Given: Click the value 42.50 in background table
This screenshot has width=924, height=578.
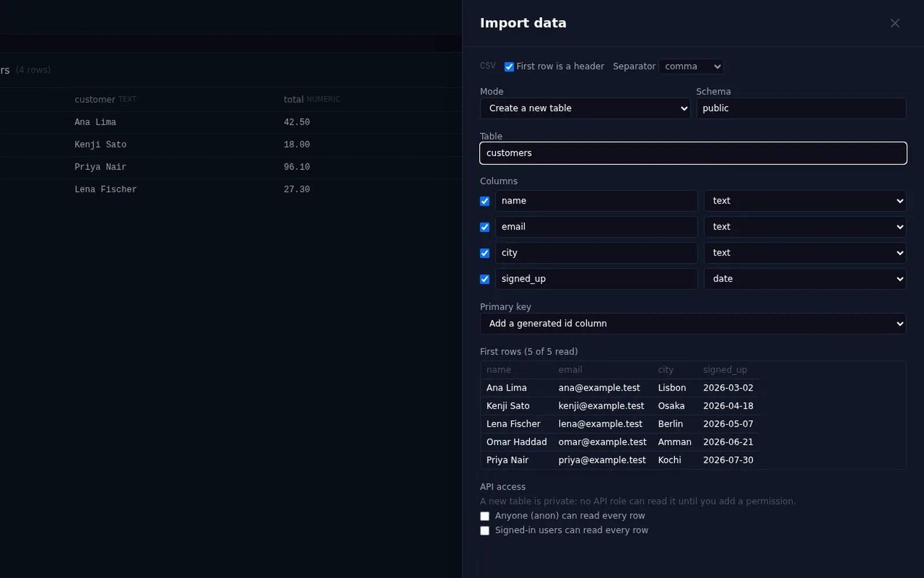Looking at the screenshot, I should tap(297, 122).
